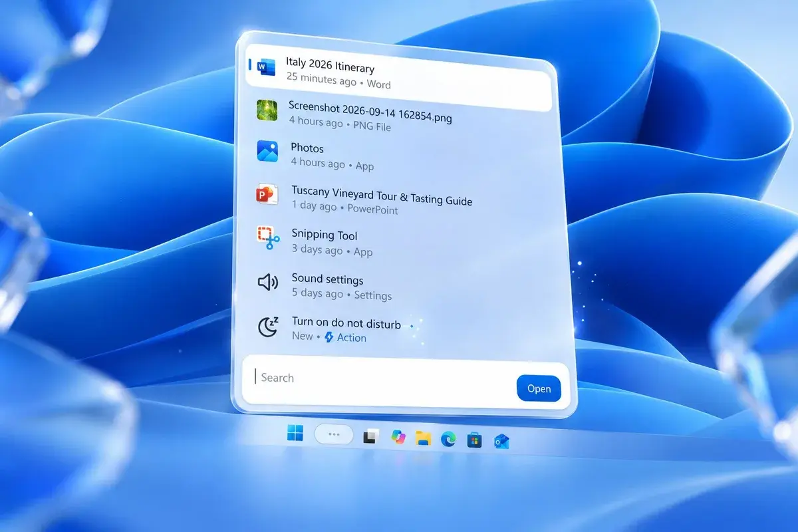Choose the Photos result title
Image resolution: width=798 pixels, height=532 pixels.
click(307, 148)
